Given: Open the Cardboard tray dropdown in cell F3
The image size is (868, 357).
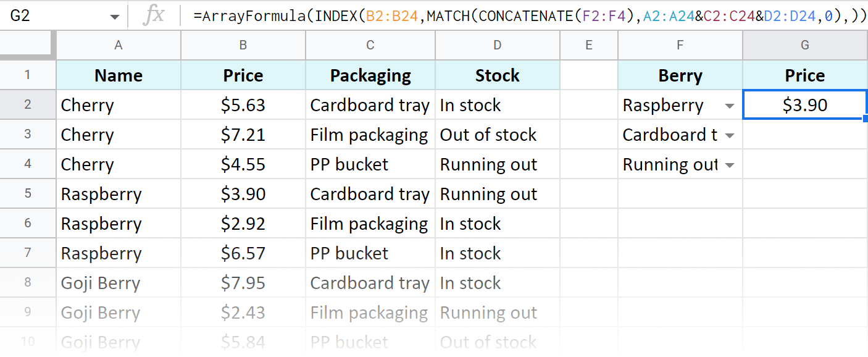Looking at the screenshot, I should click(730, 135).
